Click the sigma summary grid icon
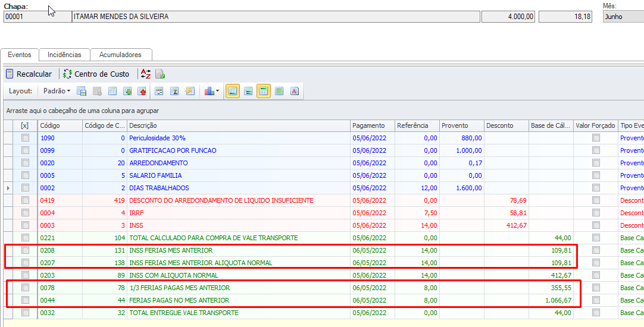The height and width of the screenshot is (327, 644). [174, 91]
